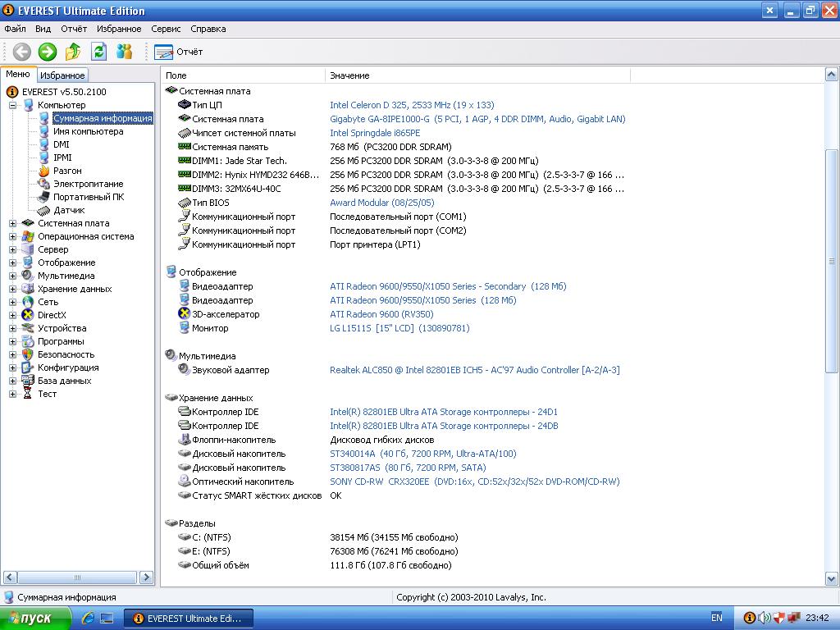Image resolution: width=840 pixels, height=630 pixels.
Task: Click the Датчик sensor icon
Action: (x=44, y=211)
